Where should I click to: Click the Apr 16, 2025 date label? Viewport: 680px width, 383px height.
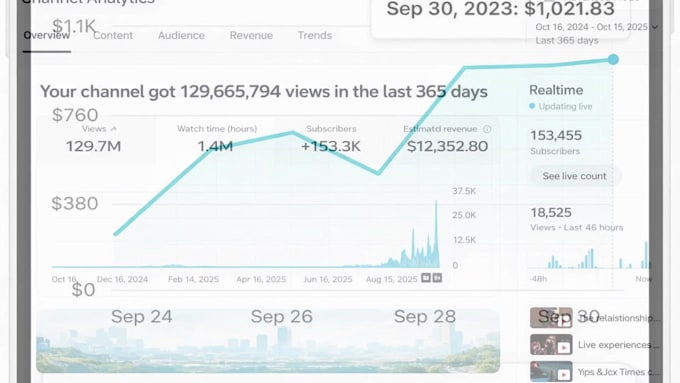point(261,279)
